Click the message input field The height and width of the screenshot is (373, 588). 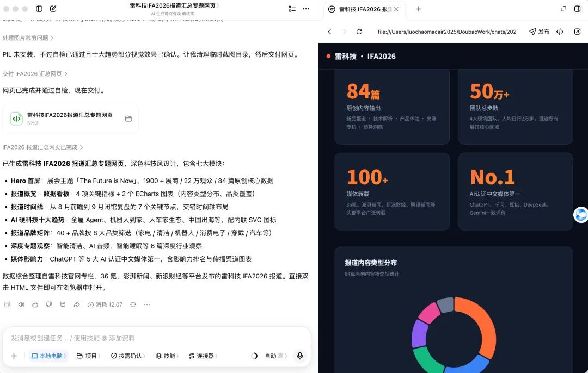click(157, 338)
